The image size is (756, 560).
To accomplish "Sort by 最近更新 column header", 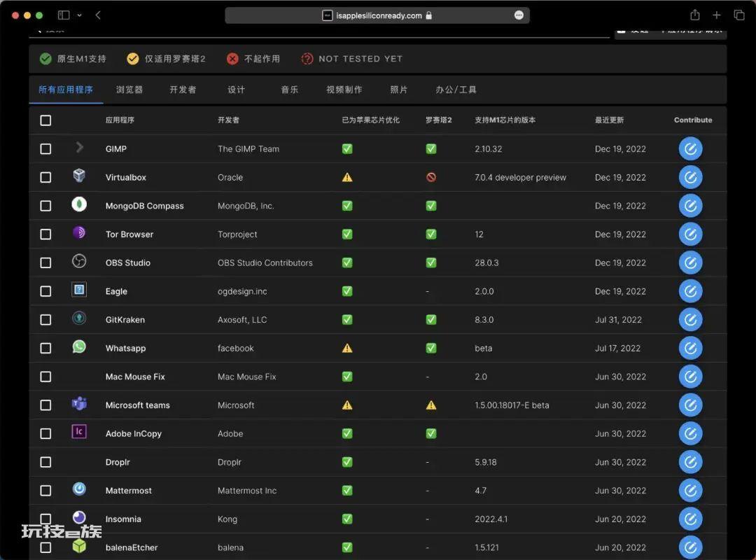I will [610, 120].
